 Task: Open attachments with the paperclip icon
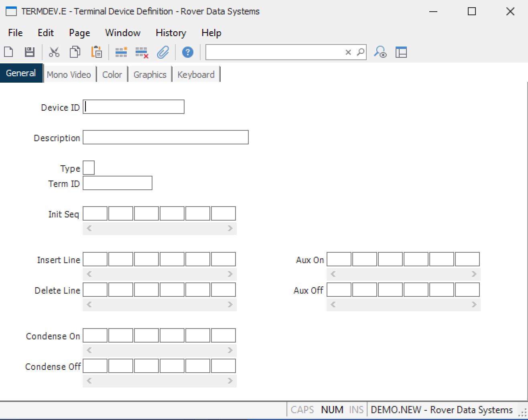(163, 52)
